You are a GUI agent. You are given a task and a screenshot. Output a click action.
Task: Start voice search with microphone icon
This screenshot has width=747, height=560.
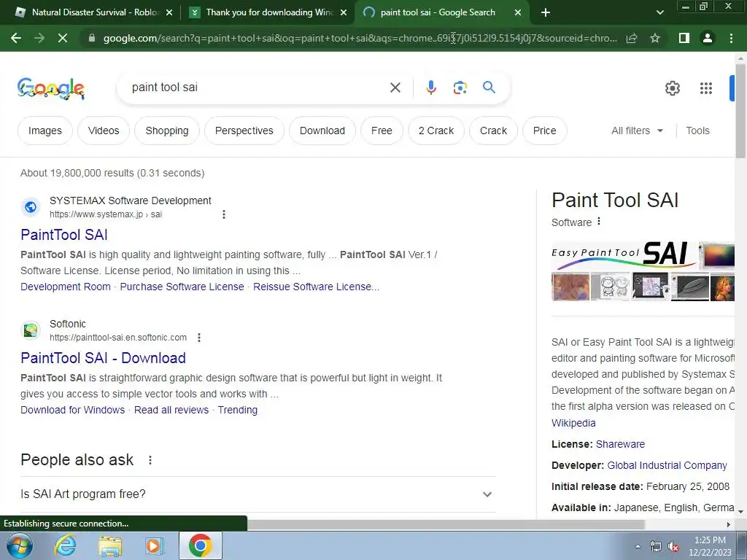tap(430, 87)
